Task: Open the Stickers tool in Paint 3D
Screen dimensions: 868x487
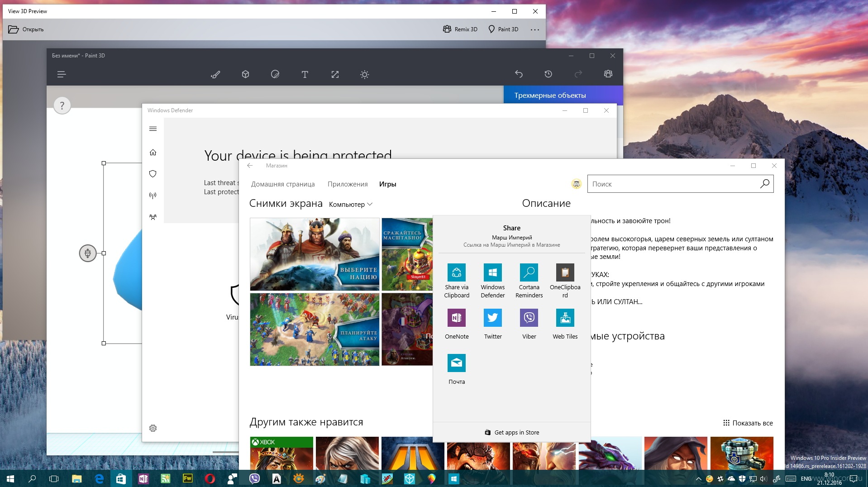Action: pyautogui.click(x=275, y=74)
